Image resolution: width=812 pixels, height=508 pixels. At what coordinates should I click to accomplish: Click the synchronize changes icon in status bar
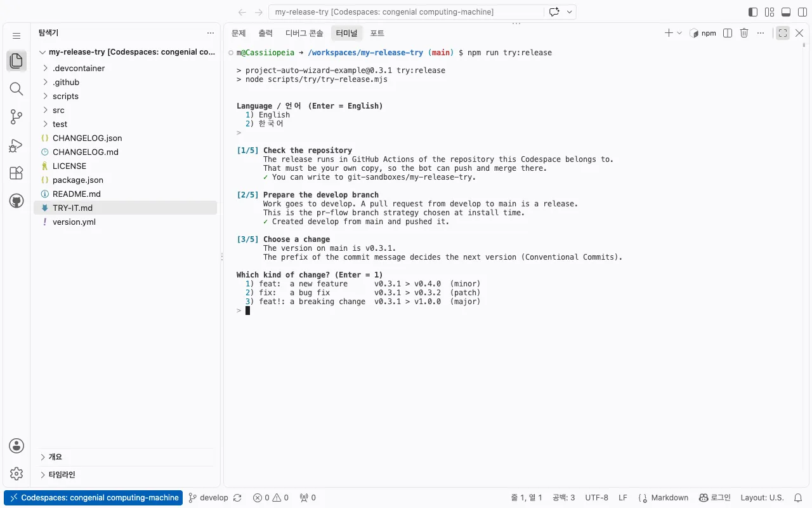pyautogui.click(x=237, y=498)
